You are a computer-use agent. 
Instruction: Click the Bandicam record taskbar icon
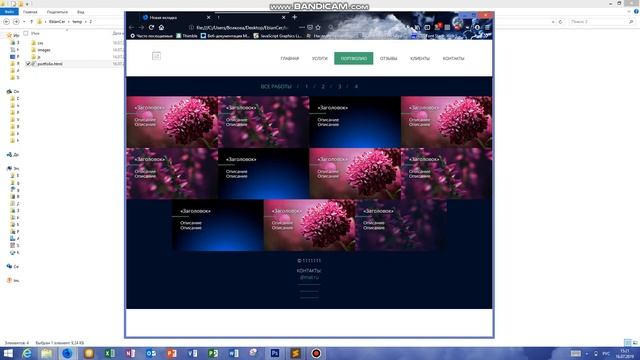316,353
